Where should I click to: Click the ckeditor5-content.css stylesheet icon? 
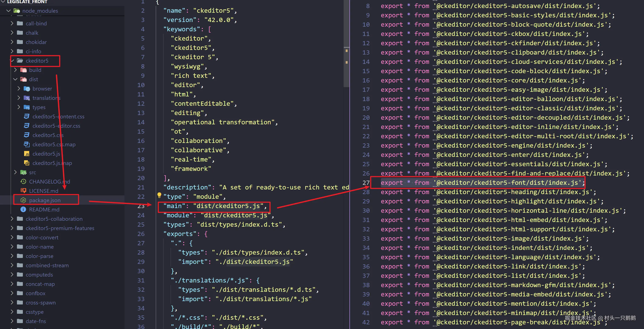pos(26,117)
